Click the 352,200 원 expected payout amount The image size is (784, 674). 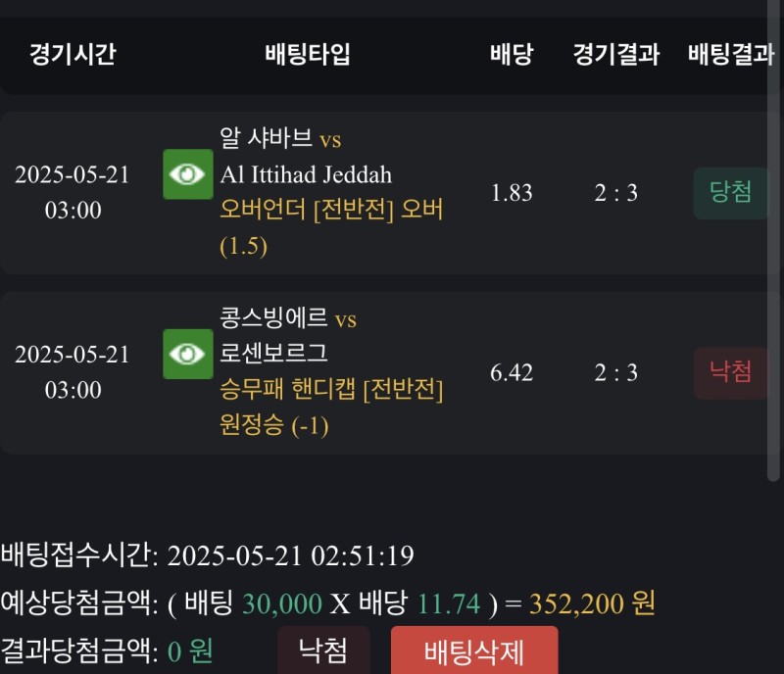(592, 603)
